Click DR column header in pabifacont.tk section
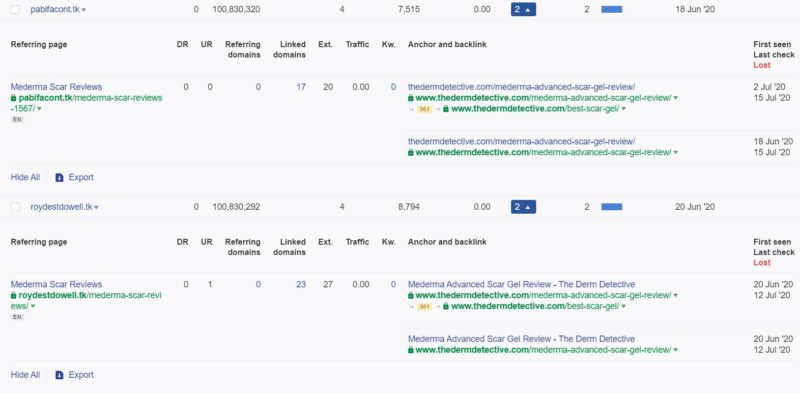 (x=182, y=44)
